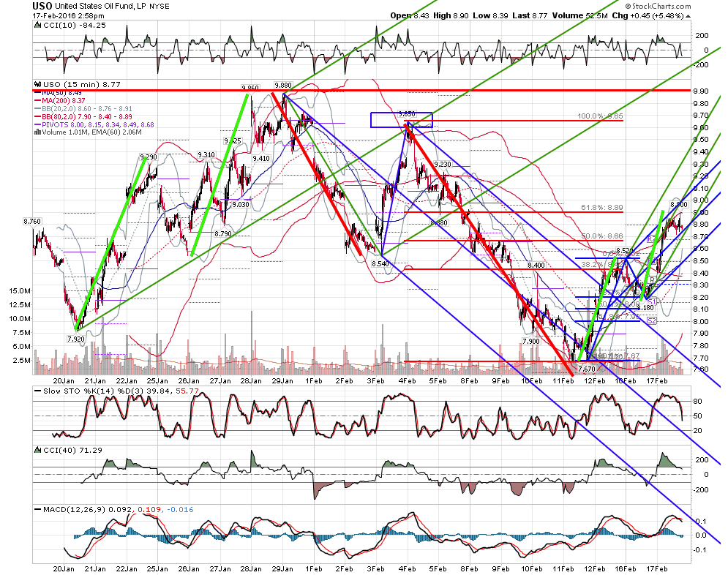The height and width of the screenshot is (575, 728).
Task: Click the "High 8.90" header value
Action: click(451, 16)
